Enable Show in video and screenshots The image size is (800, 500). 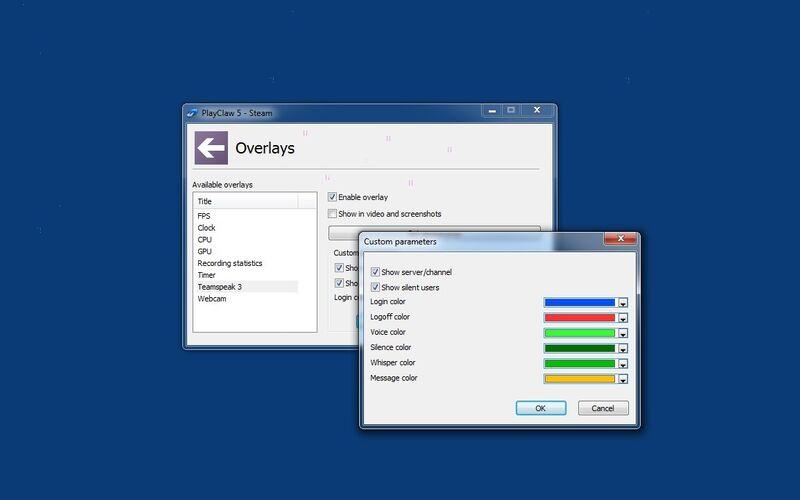click(x=332, y=214)
